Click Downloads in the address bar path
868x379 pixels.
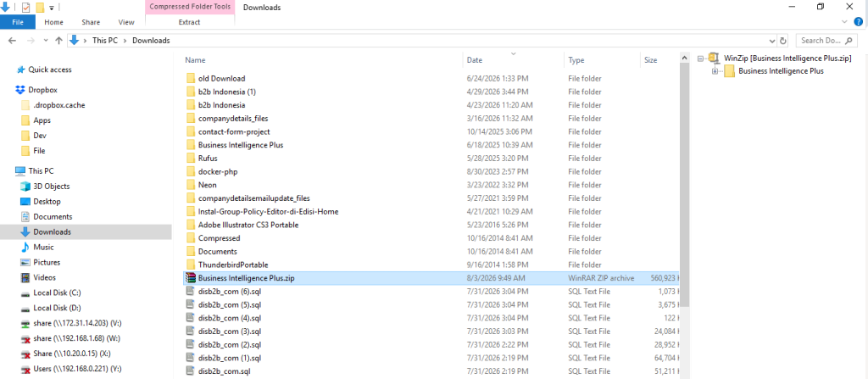tap(151, 41)
